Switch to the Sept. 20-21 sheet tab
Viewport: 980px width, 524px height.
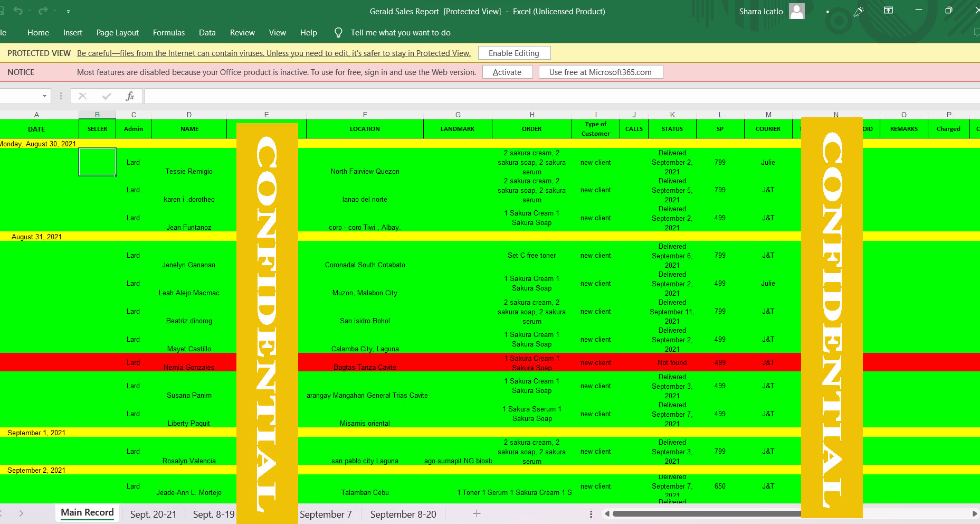tap(154, 514)
